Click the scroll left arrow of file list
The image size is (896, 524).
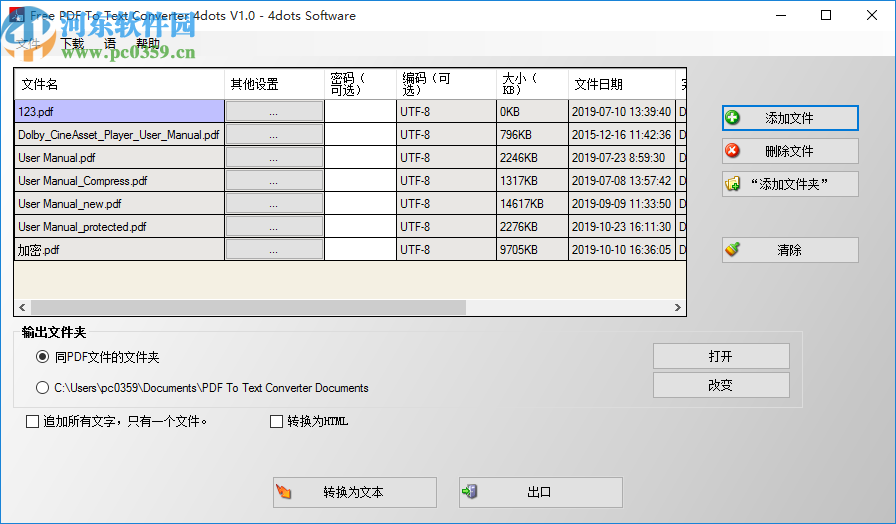click(x=22, y=307)
